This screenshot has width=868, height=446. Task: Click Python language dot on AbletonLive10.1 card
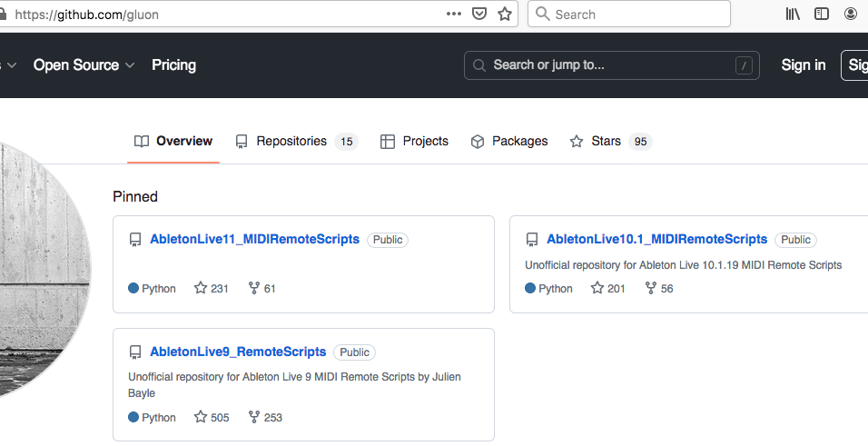pos(530,288)
